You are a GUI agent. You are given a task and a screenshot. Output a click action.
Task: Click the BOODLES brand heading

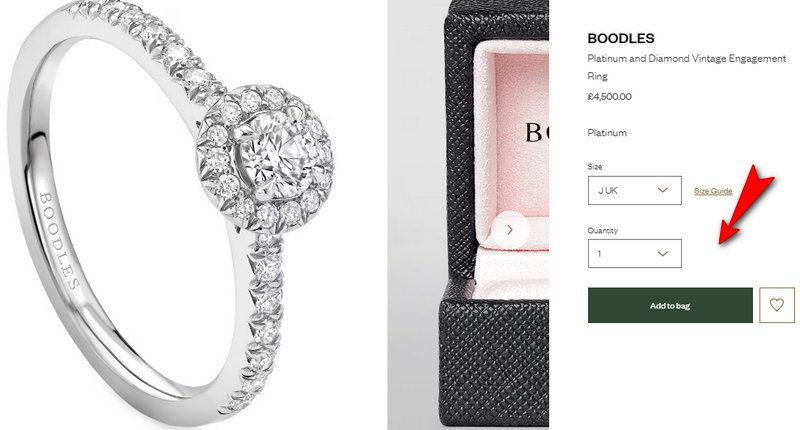(621, 38)
